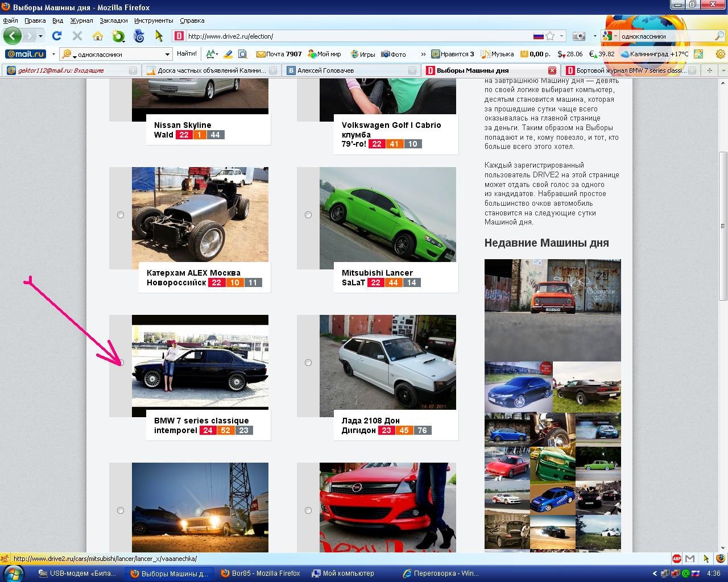Image resolution: width=728 pixels, height=582 pixels.
Task: Select radio button for Катерхам ALEX Москва
Action: tap(120, 215)
